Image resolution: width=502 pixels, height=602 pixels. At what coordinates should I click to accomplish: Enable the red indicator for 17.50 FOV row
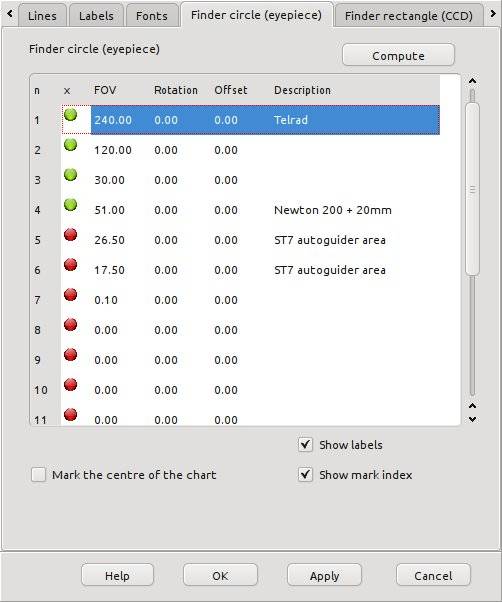[71, 265]
